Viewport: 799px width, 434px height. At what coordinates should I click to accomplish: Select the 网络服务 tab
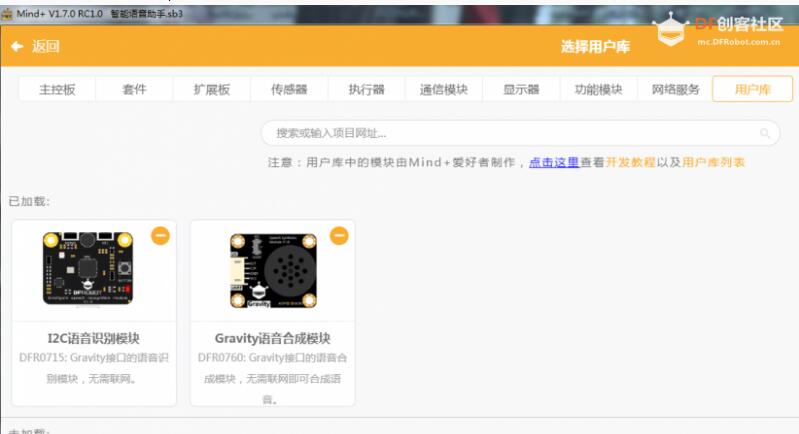click(675, 89)
